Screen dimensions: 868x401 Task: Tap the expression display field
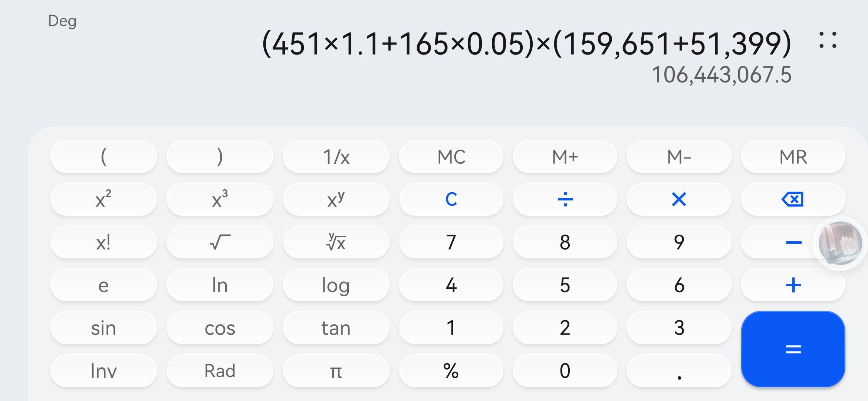(526, 44)
